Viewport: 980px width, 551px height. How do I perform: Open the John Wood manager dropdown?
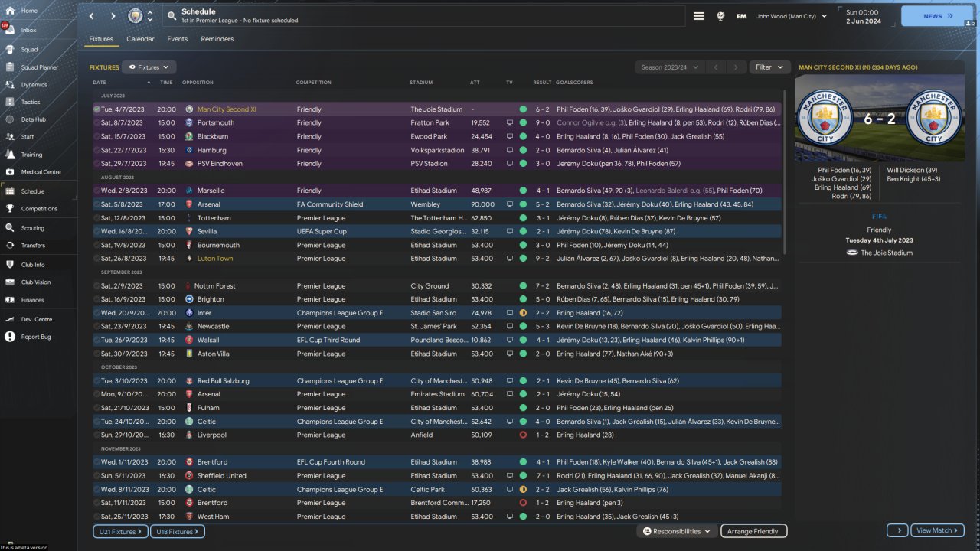coord(792,16)
